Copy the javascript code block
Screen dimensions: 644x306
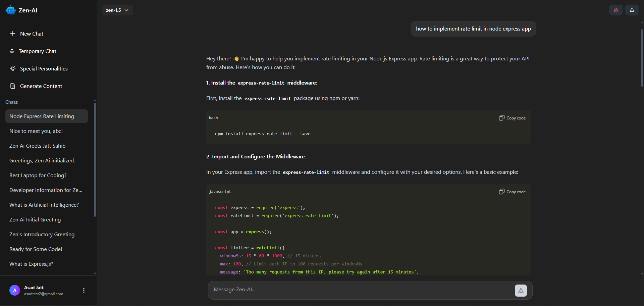coord(512,192)
